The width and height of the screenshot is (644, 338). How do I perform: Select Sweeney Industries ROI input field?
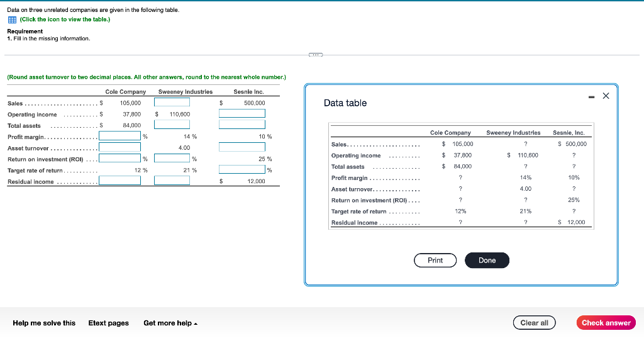172,158
